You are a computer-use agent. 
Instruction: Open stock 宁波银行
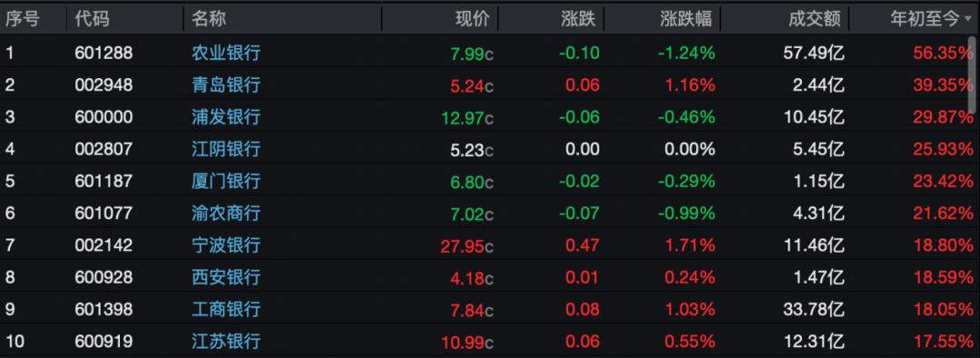click(x=226, y=246)
